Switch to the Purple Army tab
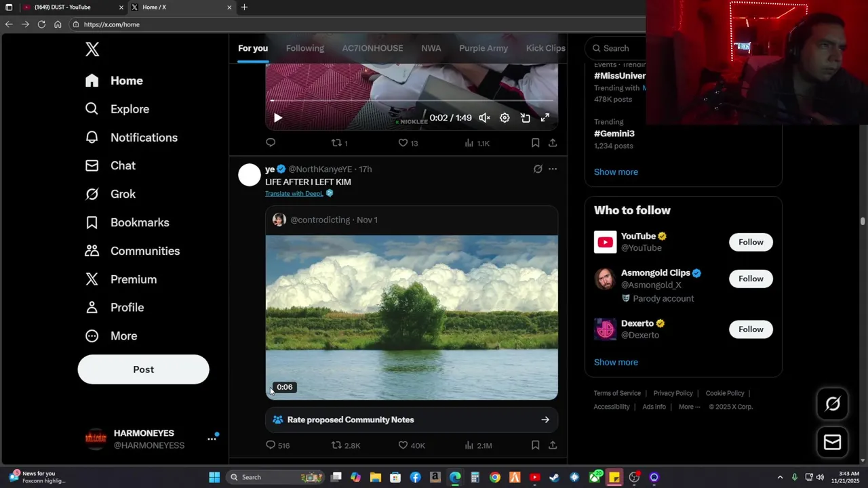Image resolution: width=868 pixels, height=488 pixels. coord(484,48)
